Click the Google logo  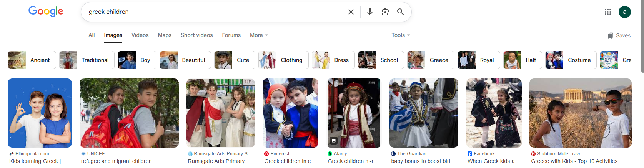coord(46,12)
